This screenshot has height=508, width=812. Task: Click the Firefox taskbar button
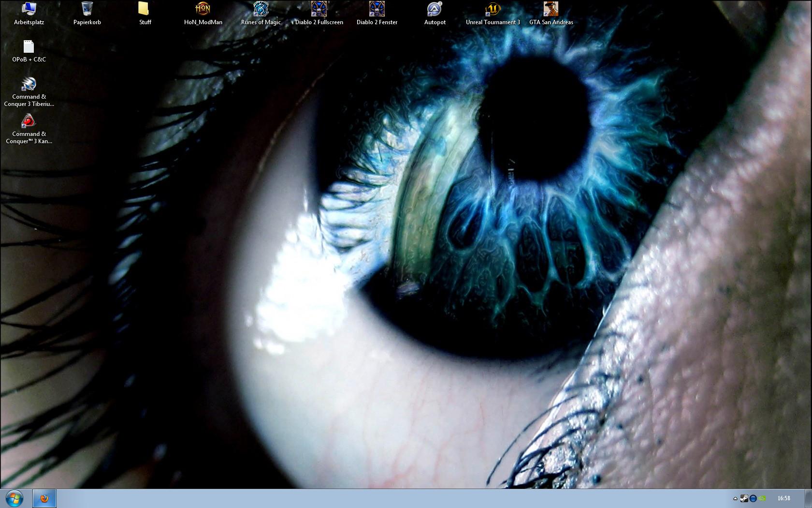coord(44,498)
